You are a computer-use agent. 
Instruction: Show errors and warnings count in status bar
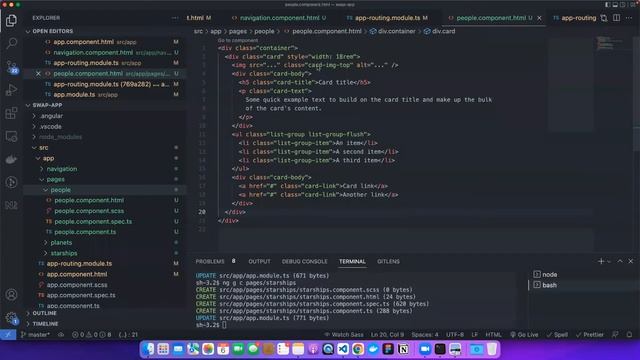coord(92,335)
